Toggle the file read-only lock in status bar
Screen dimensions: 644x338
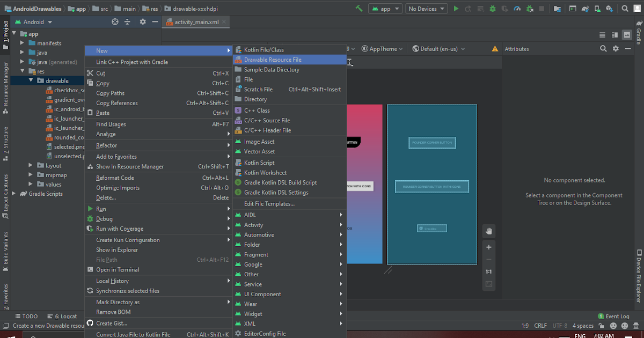(602, 326)
